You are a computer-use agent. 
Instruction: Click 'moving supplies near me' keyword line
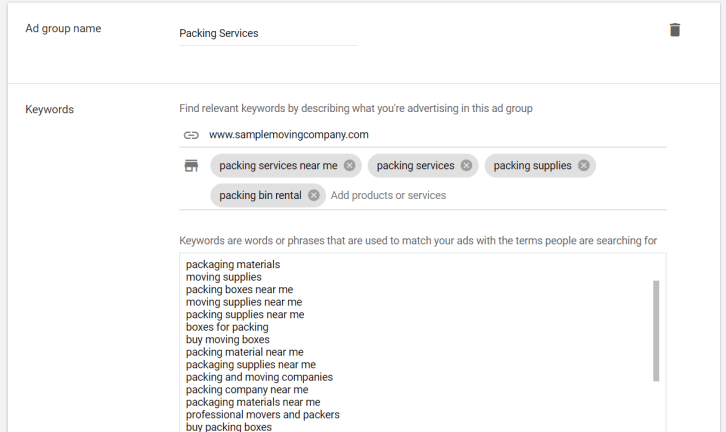244,302
